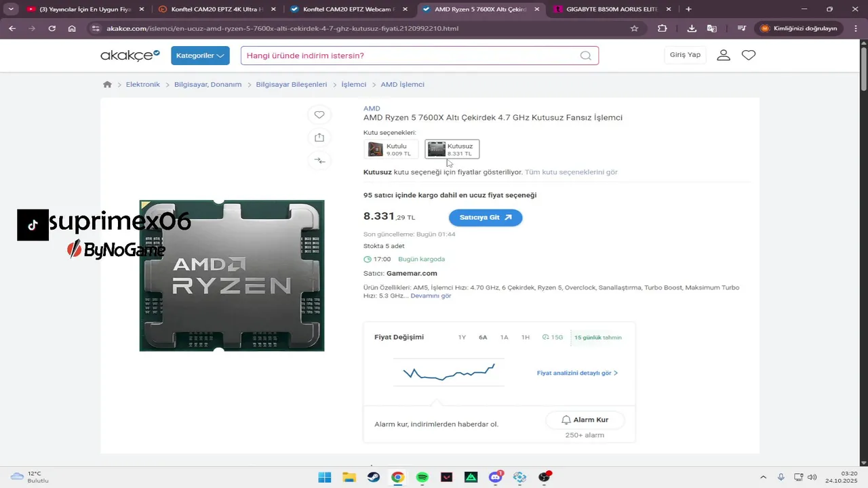The width and height of the screenshot is (868, 488).
Task: Click the share icon beside product image
Action: coord(319,138)
